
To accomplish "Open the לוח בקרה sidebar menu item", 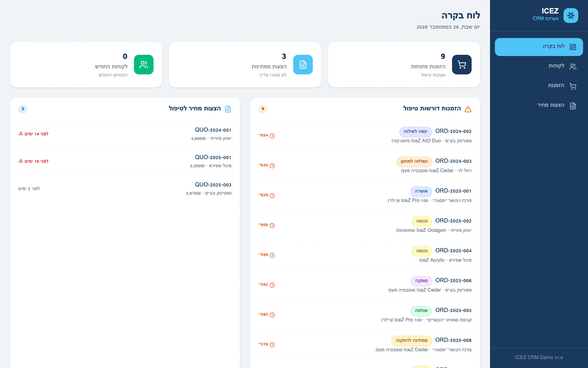I will click(539, 47).
